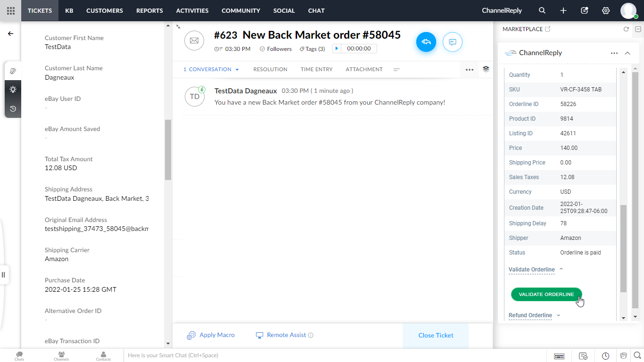Open the conversation more options ellipsis
Screen dimensions: 644x362
point(470,70)
